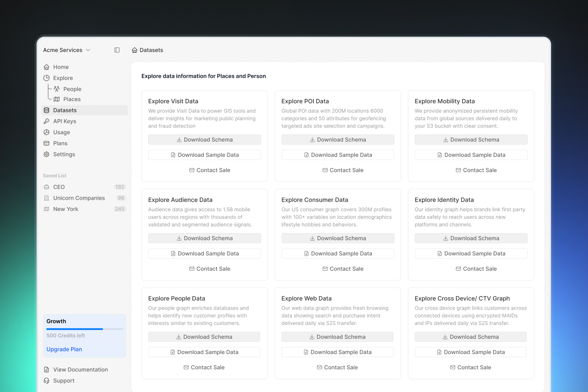Image resolution: width=588 pixels, height=392 pixels.
Task: Click the home icon in the Datasets breadcrumb
Action: click(x=135, y=50)
